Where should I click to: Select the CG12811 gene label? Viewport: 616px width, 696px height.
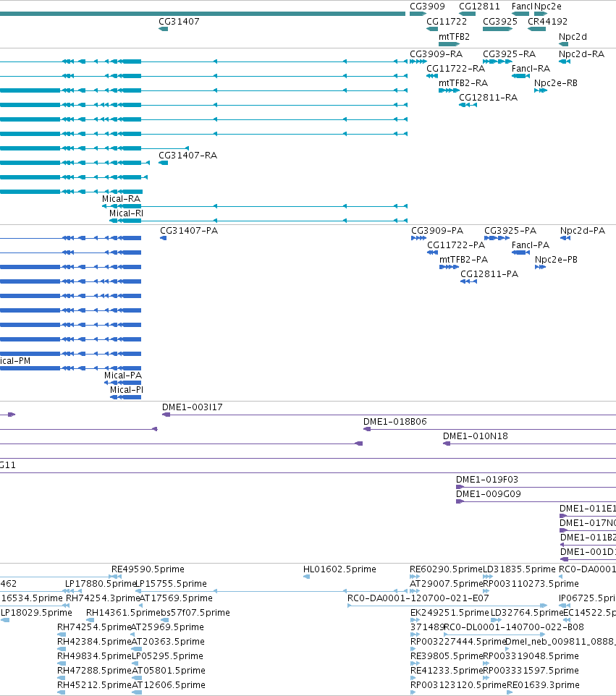point(479,7)
